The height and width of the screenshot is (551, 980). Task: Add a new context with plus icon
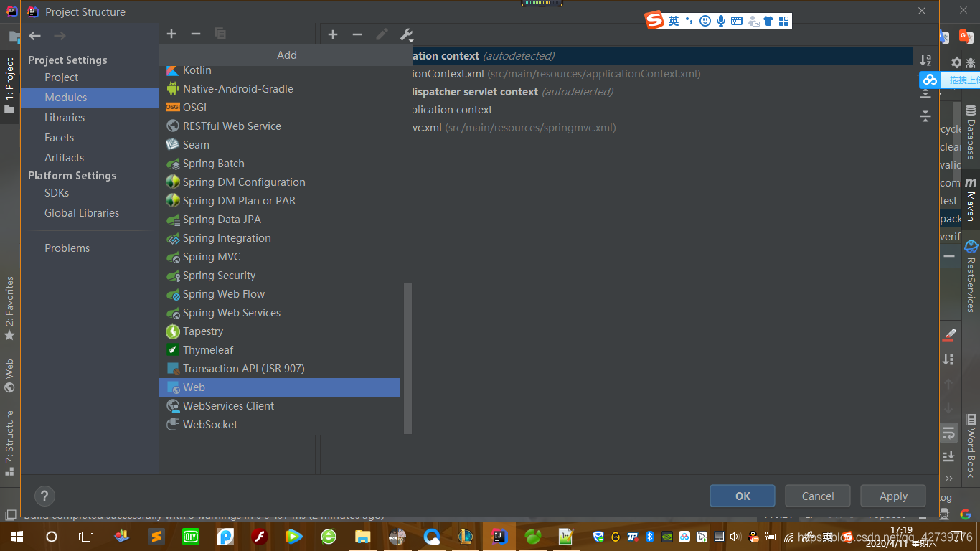[x=333, y=34]
